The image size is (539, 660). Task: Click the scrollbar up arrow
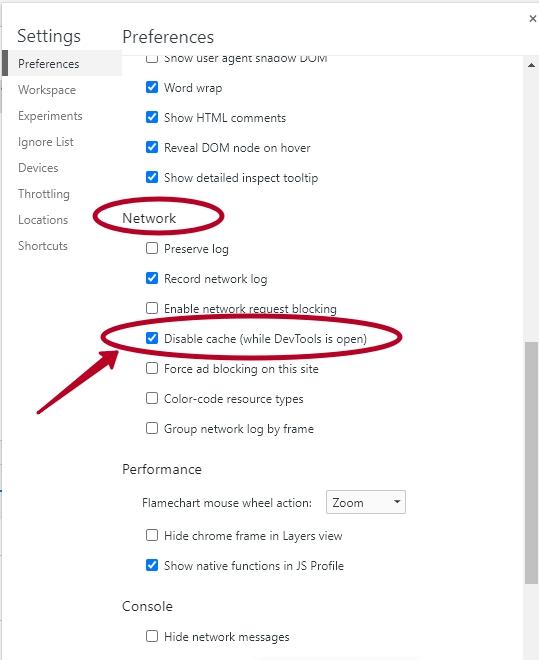click(x=531, y=65)
